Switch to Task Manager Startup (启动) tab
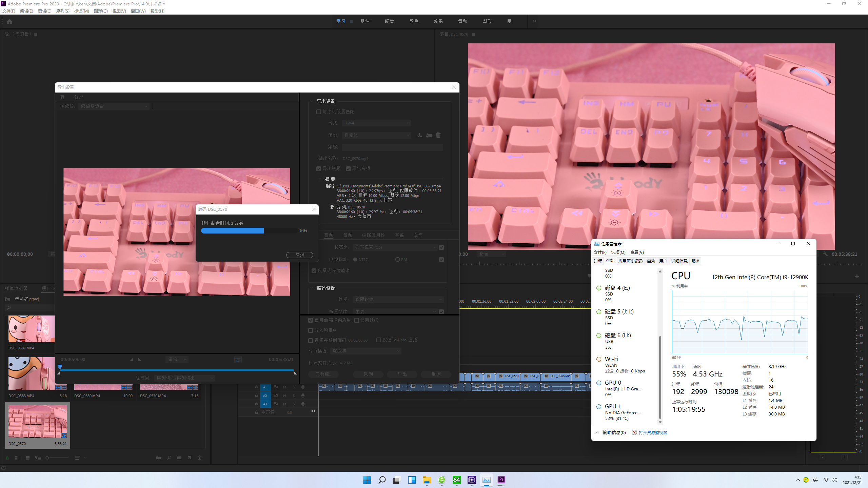 tap(651, 261)
